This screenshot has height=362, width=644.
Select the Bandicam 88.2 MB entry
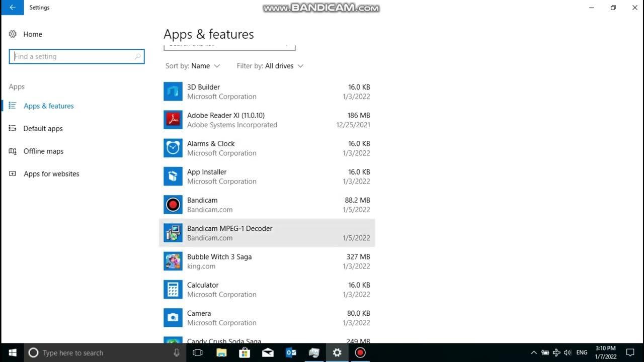click(267, 205)
